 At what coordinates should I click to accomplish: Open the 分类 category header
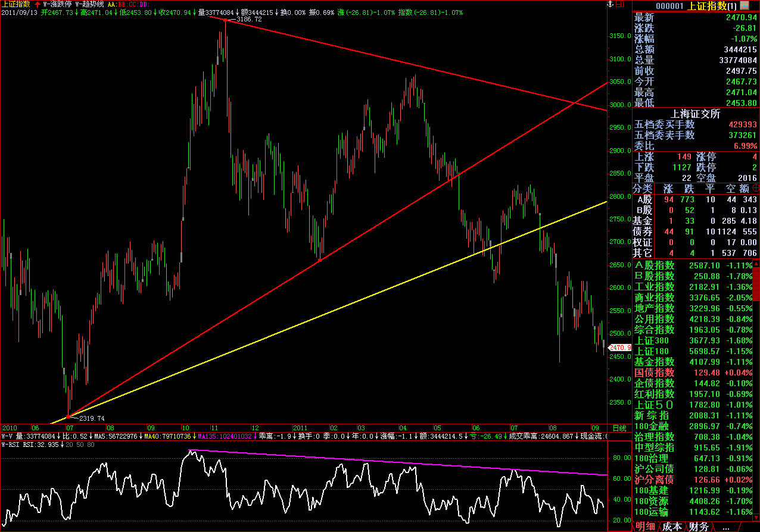pyautogui.click(x=643, y=188)
